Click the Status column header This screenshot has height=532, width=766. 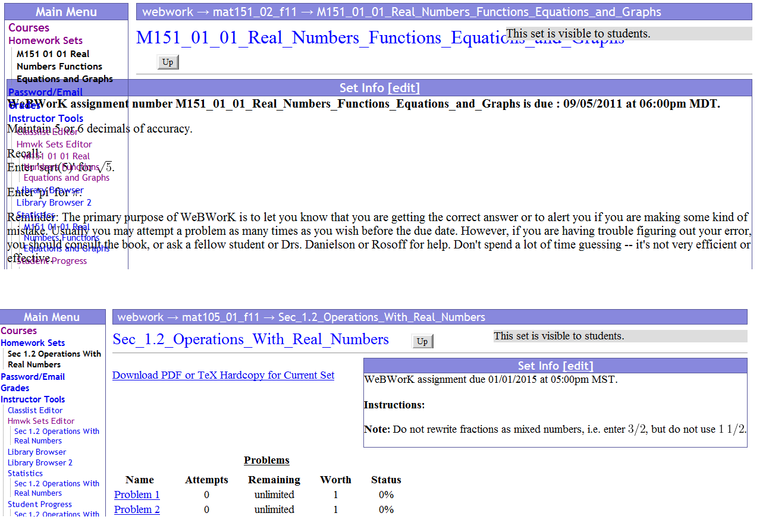point(386,480)
